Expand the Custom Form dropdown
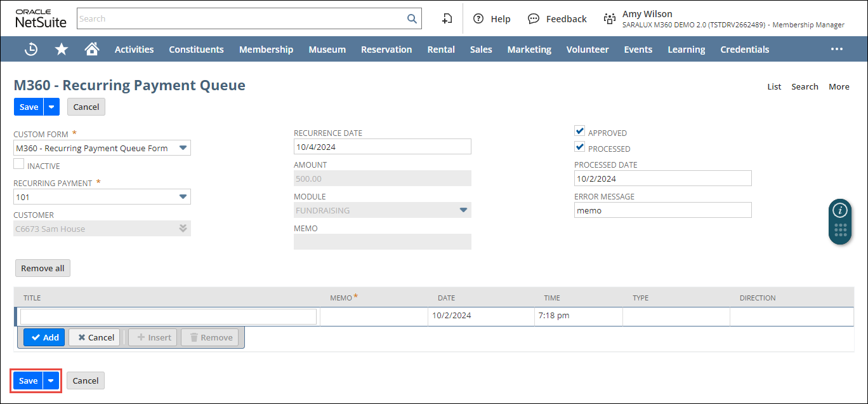 [183, 148]
